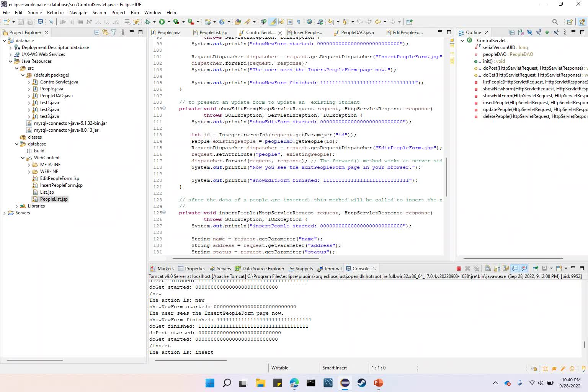The height and width of the screenshot is (392, 588).
Task: Select peopleDAO field in Outline
Action: point(508,54)
